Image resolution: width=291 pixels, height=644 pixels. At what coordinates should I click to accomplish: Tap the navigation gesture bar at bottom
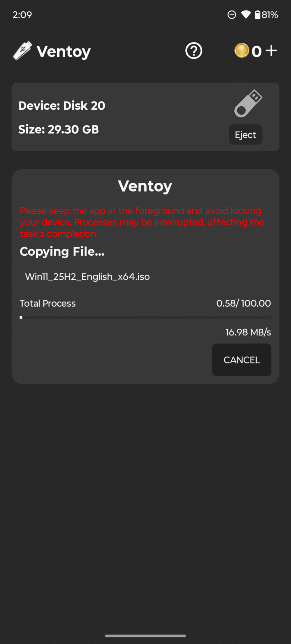tap(145, 635)
